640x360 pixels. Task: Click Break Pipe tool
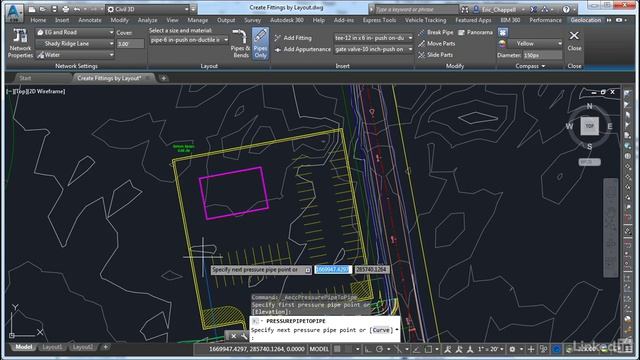click(x=436, y=32)
